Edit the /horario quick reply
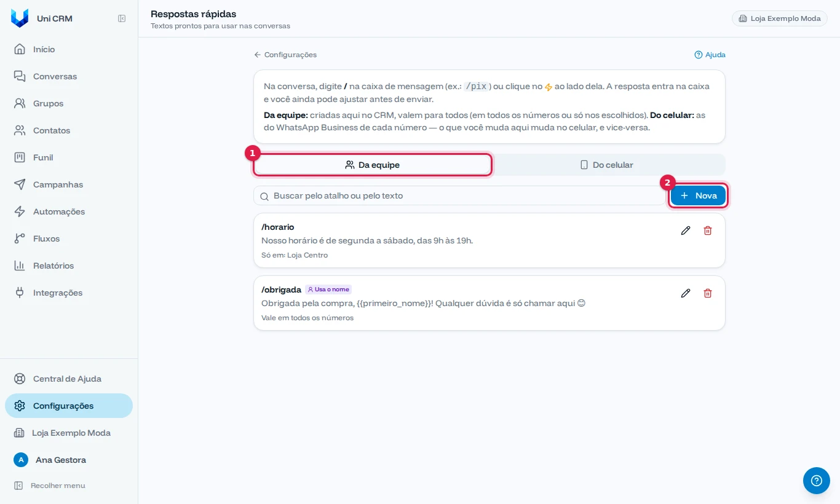This screenshot has width=840, height=504. (x=686, y=230)
